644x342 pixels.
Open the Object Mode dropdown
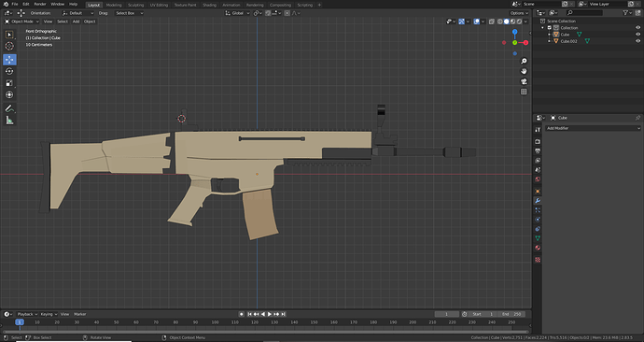[21, 21]
